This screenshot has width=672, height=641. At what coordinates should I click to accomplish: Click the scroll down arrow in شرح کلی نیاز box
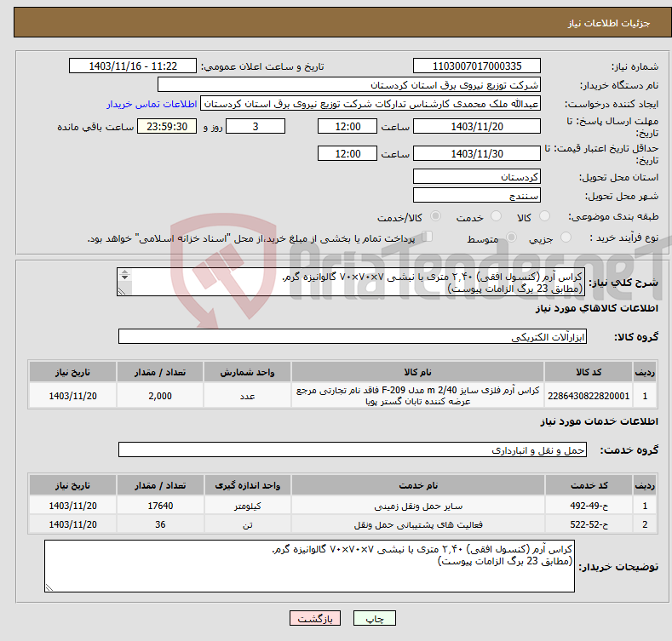pyautogui.click(x=124, y=278)
